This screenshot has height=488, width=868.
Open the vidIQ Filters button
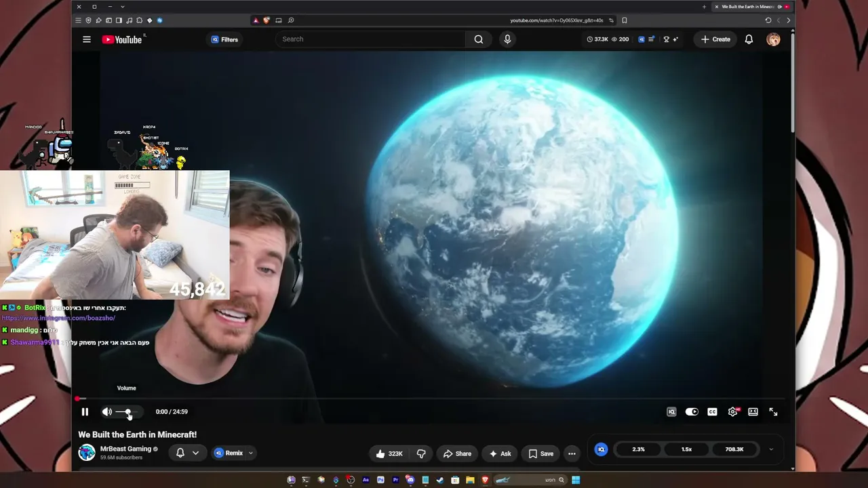click(224, 39)
